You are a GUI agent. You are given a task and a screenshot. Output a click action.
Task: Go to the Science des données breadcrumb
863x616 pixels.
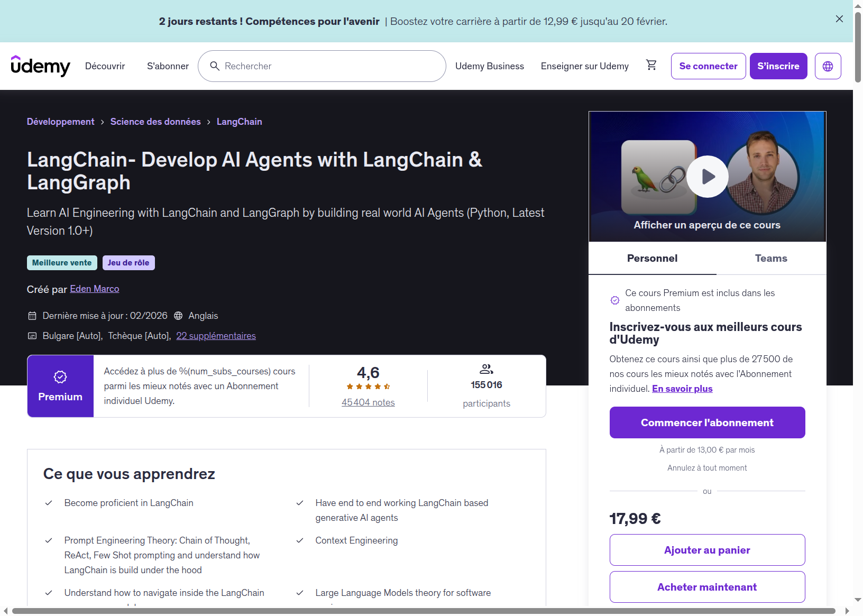click(x=155, y=122)
